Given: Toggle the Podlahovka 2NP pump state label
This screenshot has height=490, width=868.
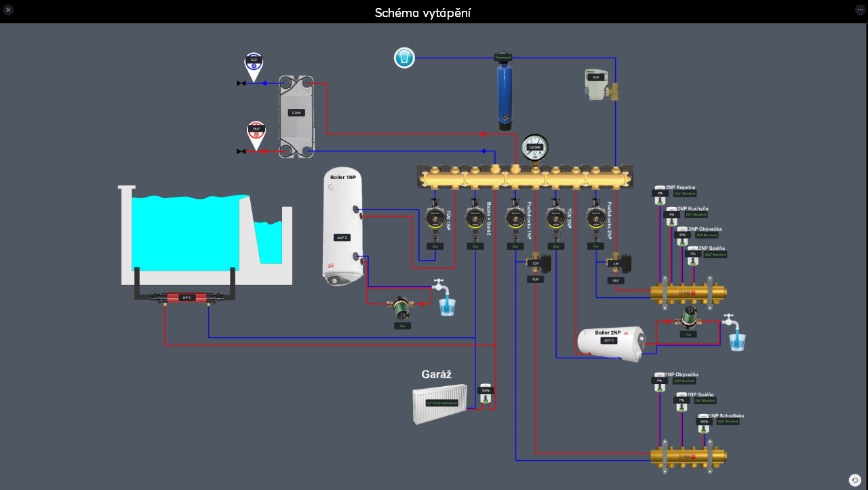Looking at the screenshot, I should tap(595, 246).
